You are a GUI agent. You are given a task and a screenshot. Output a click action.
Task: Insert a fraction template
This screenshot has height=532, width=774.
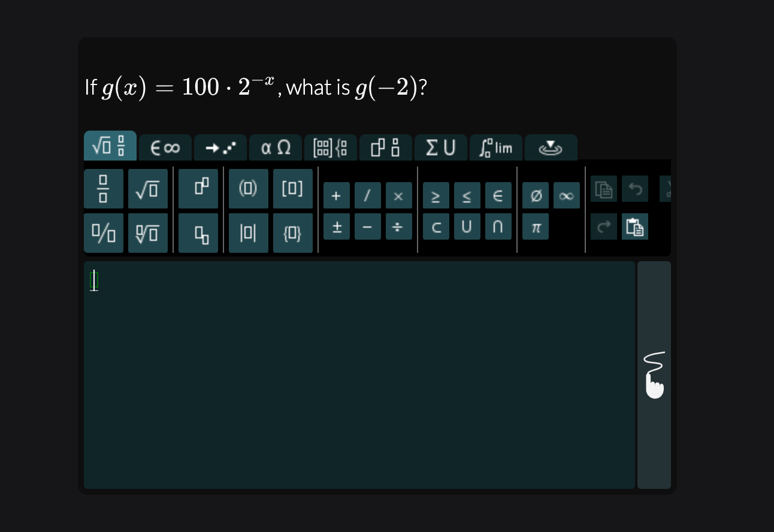pos(103,188)
